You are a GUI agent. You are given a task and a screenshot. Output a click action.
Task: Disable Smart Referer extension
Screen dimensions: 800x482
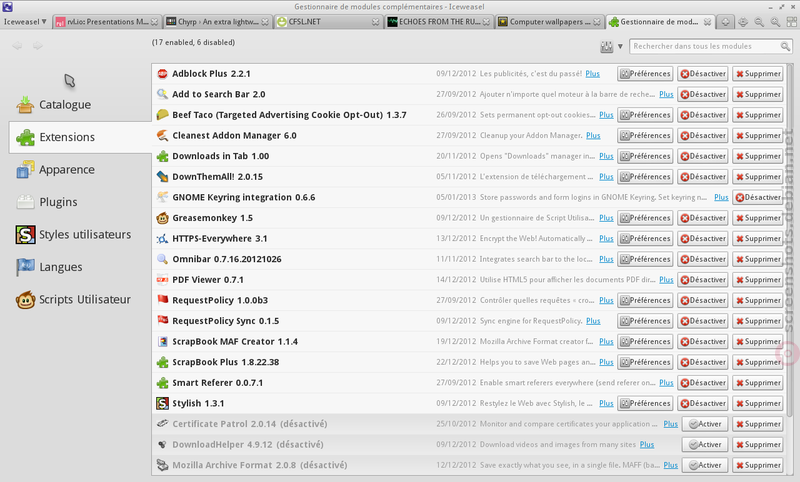coord(703,383)
